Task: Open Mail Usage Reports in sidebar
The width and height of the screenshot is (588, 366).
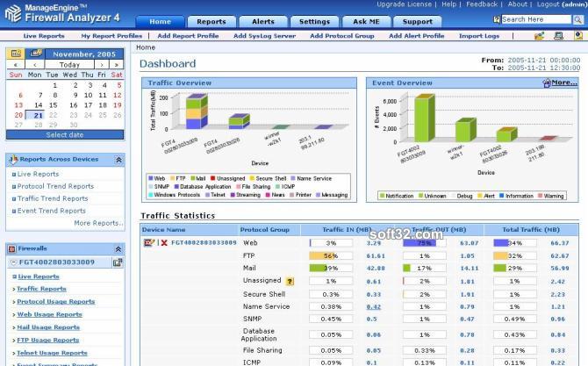Action: click(48, 327)
